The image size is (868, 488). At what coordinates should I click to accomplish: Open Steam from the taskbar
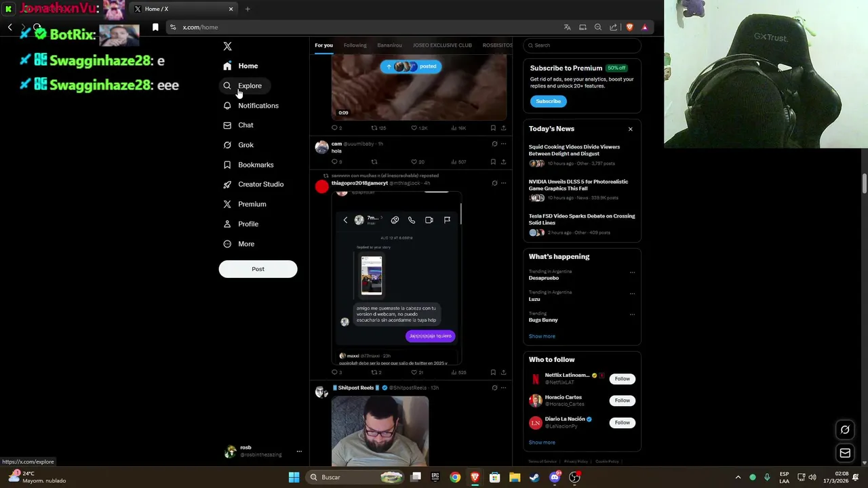(534, 477)
